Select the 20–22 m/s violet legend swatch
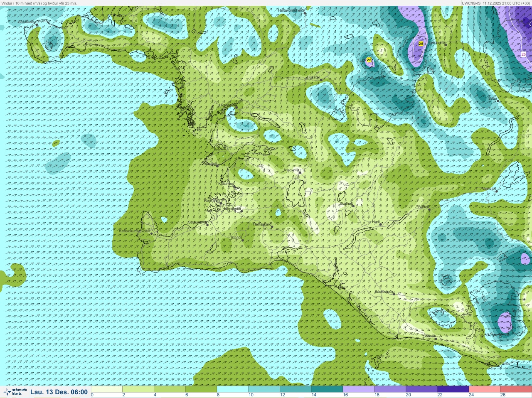 point(421,389)
